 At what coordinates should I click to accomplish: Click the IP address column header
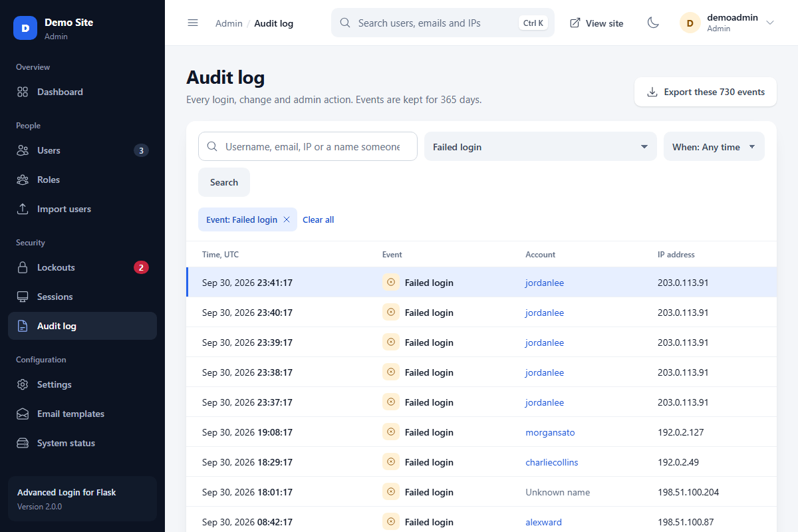click(x=676, y=254)
